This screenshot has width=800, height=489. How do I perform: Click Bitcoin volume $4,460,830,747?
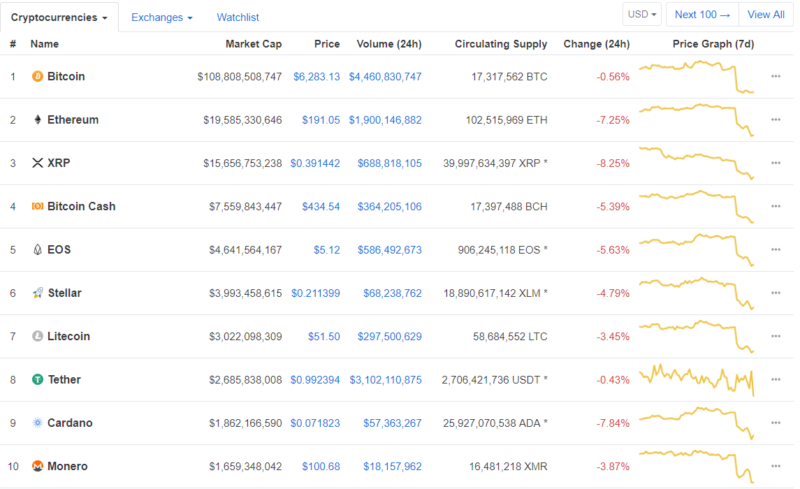[385, 77]
